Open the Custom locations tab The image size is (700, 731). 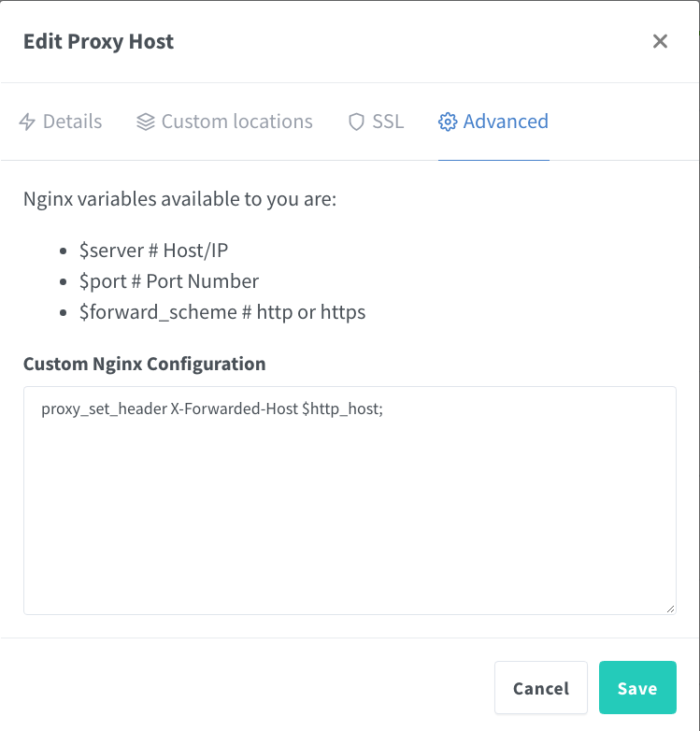click(236, 122)
